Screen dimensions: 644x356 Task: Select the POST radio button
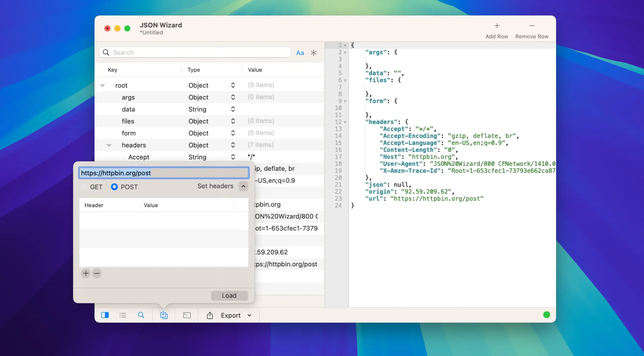(114, 187)
